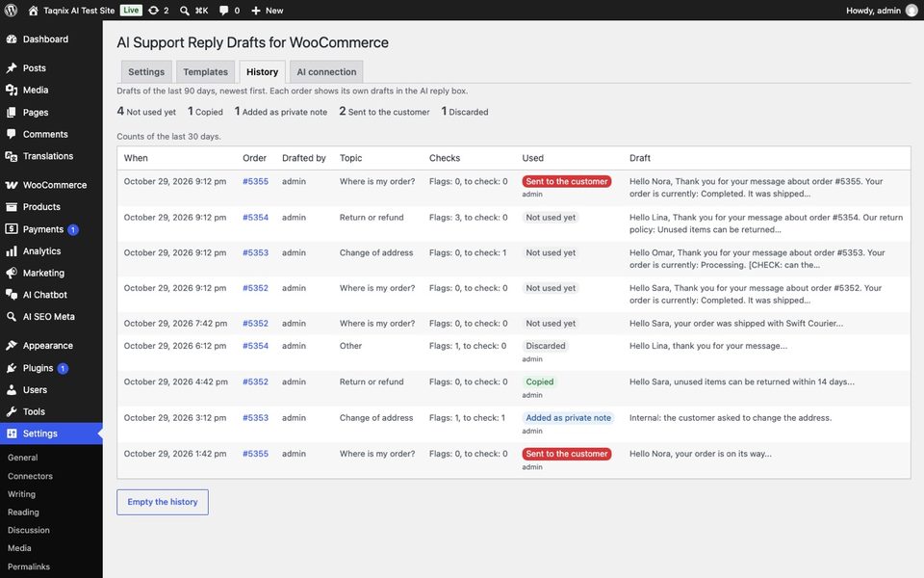Viewport: 924px width, 578px height.
Task: Click the Pages sidebar icon
Action: pos(12,112)
